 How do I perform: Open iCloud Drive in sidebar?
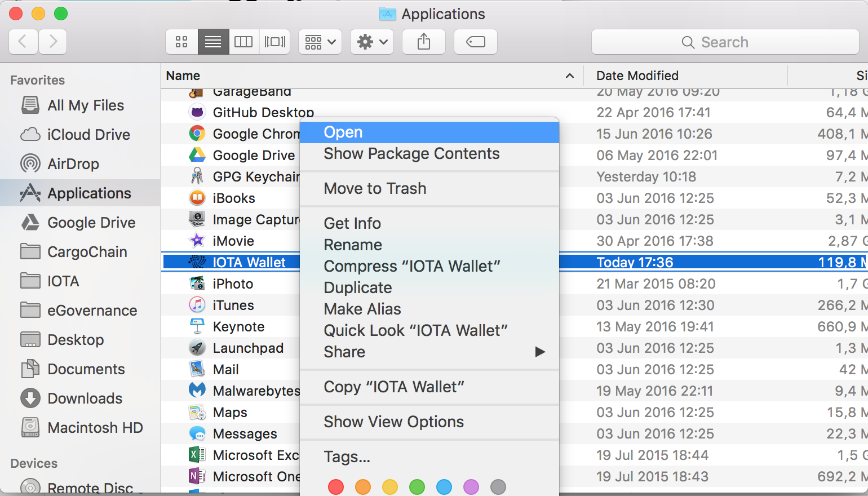click(x=80, y=135)
